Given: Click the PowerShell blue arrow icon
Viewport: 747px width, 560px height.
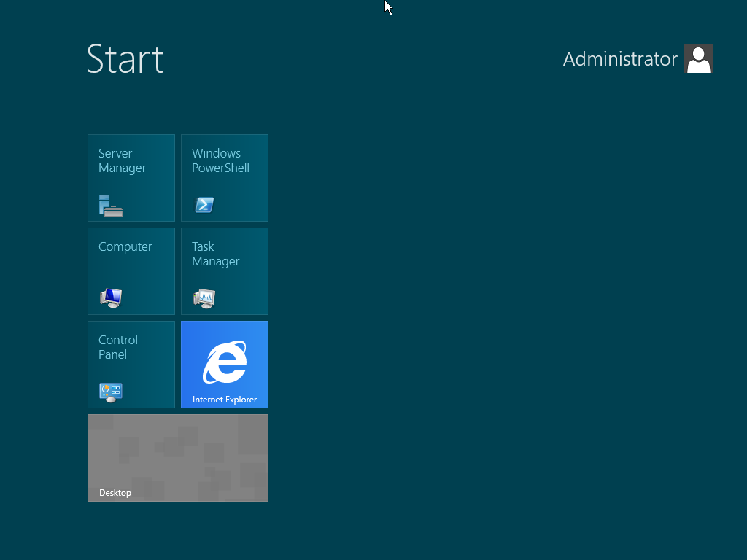Looking at the screenshot, I should tap(204, 205).
